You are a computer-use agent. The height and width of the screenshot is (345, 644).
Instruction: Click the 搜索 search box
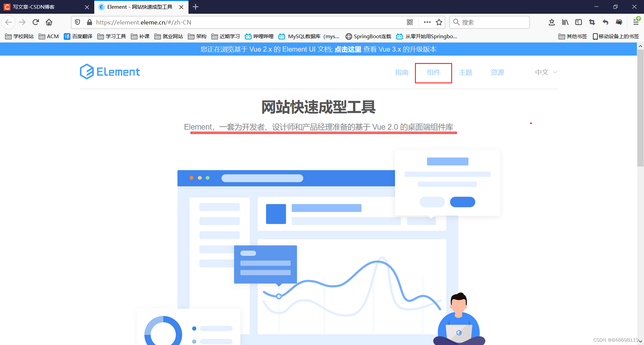[489, 22]
